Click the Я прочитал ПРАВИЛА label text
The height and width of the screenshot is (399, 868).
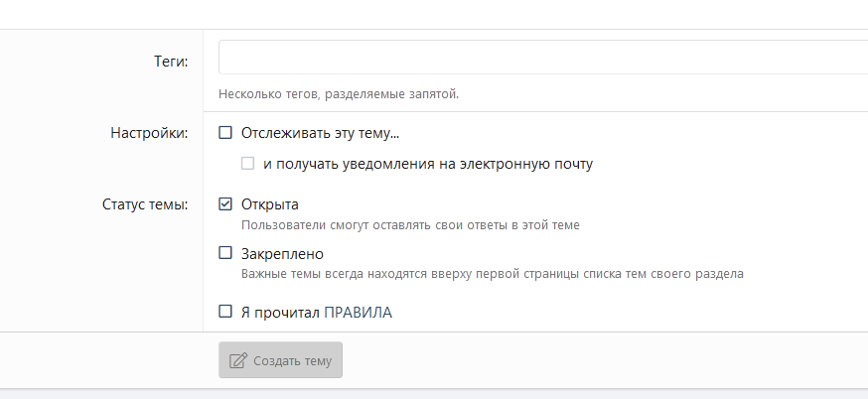pyautogui.click(x=317, y=312)
